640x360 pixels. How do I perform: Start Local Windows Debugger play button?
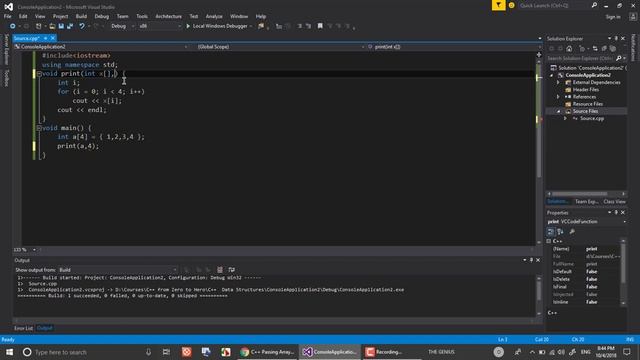[188, 26]
